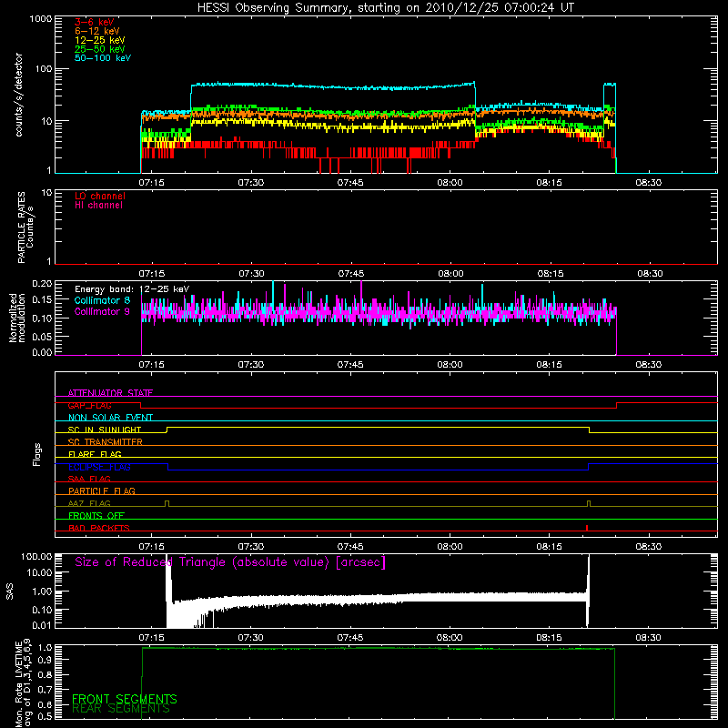Click the FRONTS_OFF flag label
Screen dimensions: 728x728
[x=96, y=515]
